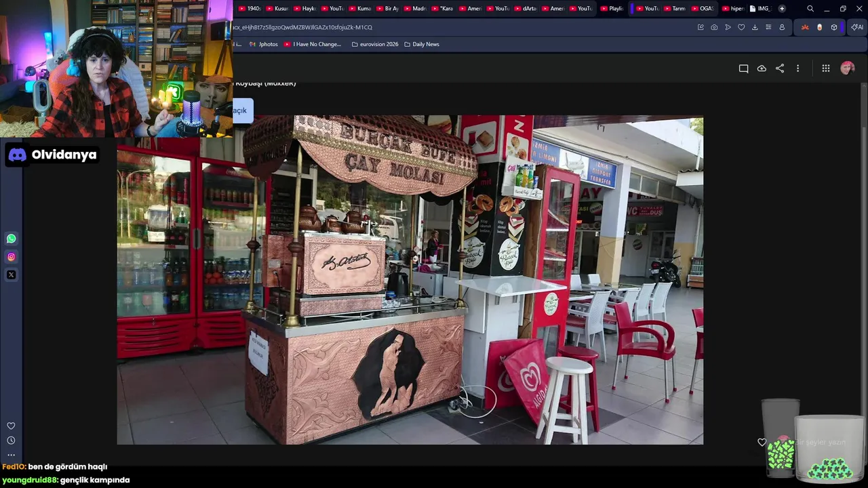The image size is (868, 488).
Task: Expand the eurovision 2026 bookmark folder
Action: (375, 44)
